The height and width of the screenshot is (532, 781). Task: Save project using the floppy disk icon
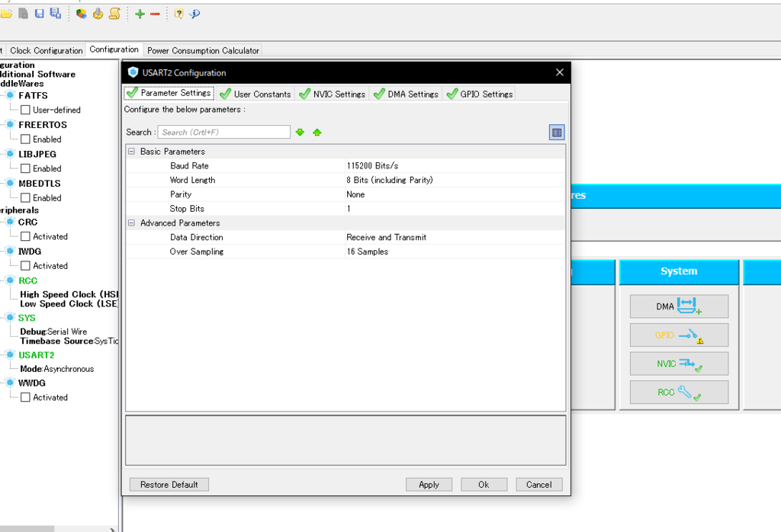pyautogui.click(x=40, y=14)
